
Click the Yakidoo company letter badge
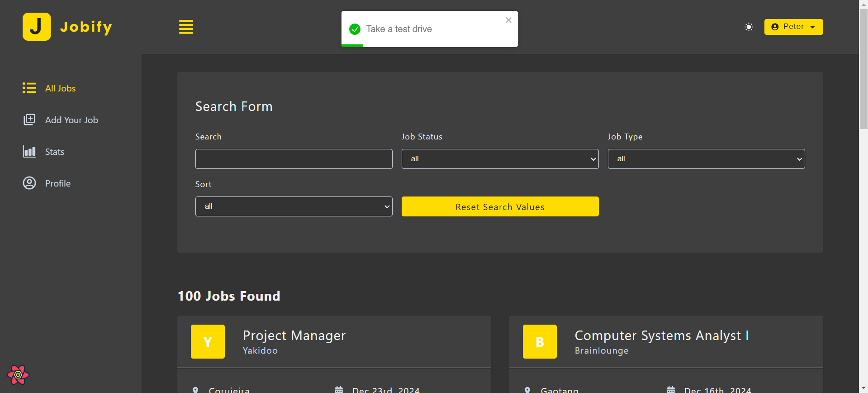tap(208, 342)
